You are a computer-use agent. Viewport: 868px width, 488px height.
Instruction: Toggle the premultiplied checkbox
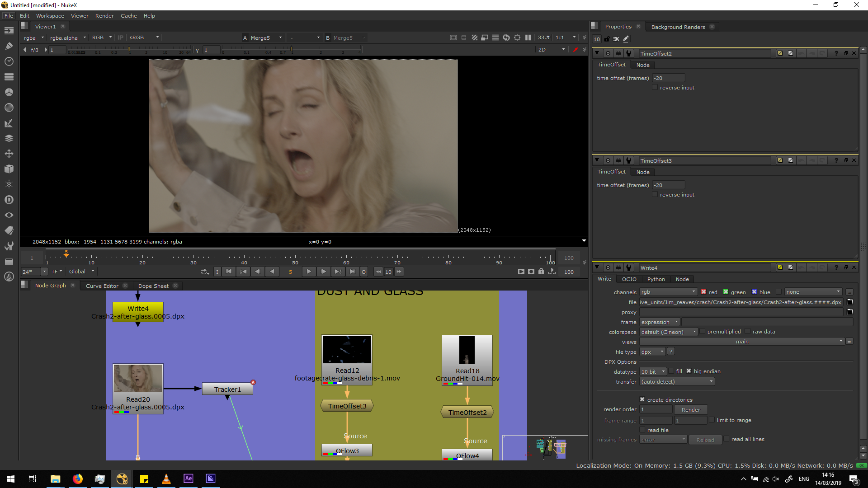[702, 331]
